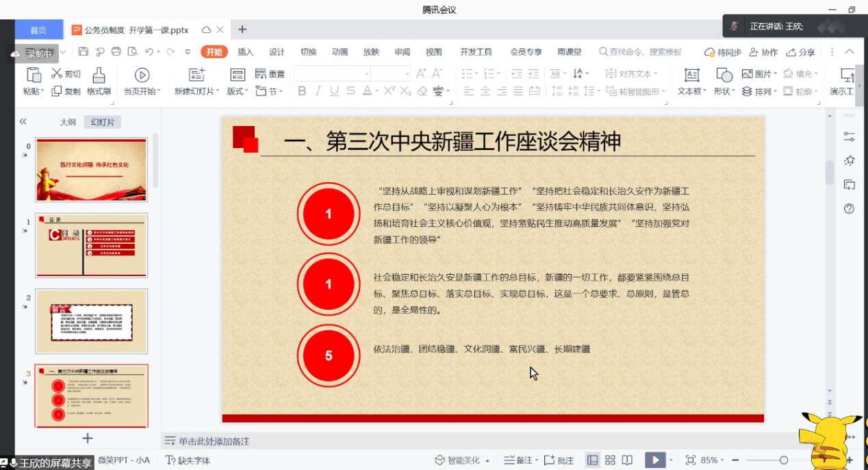Switch to the 插入 ribbon tab
This screenshot has height=470, width=868.
(245, 52)
